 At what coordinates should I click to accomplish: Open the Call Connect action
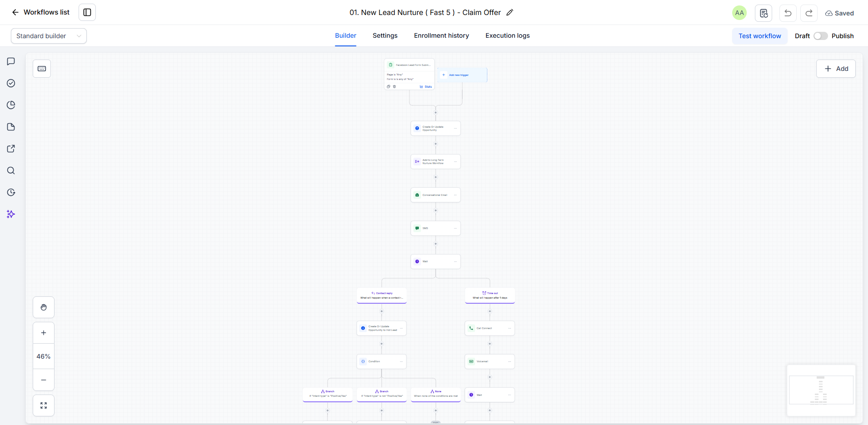tap(490, 328)
